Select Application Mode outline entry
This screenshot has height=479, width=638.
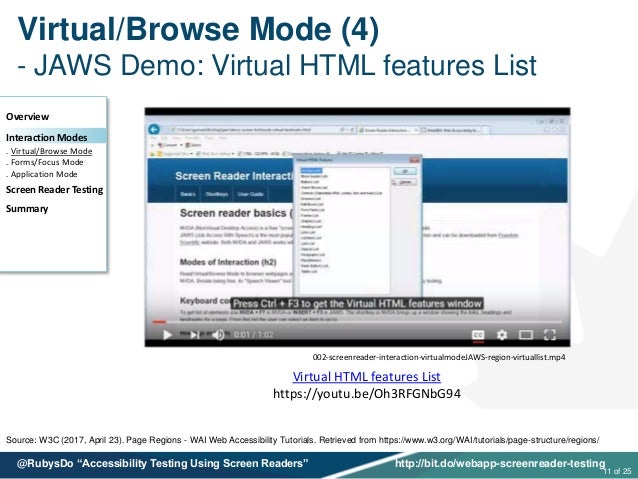click(x=44, y=174)
